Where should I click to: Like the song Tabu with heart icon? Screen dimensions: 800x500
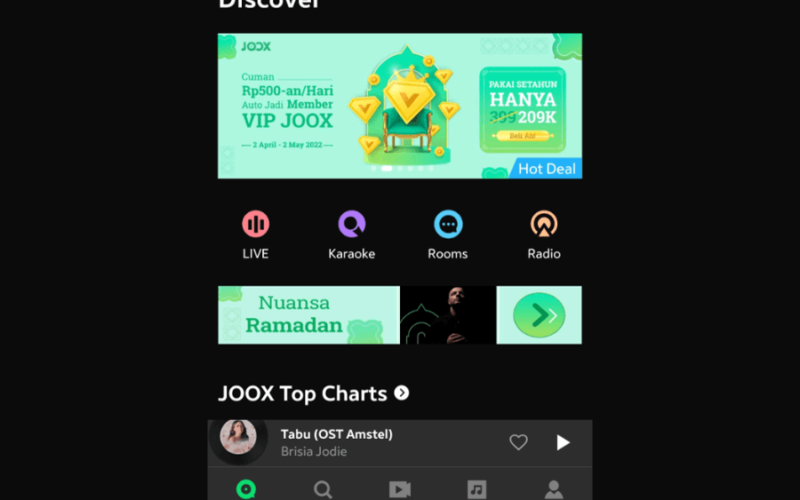[518, 442]
